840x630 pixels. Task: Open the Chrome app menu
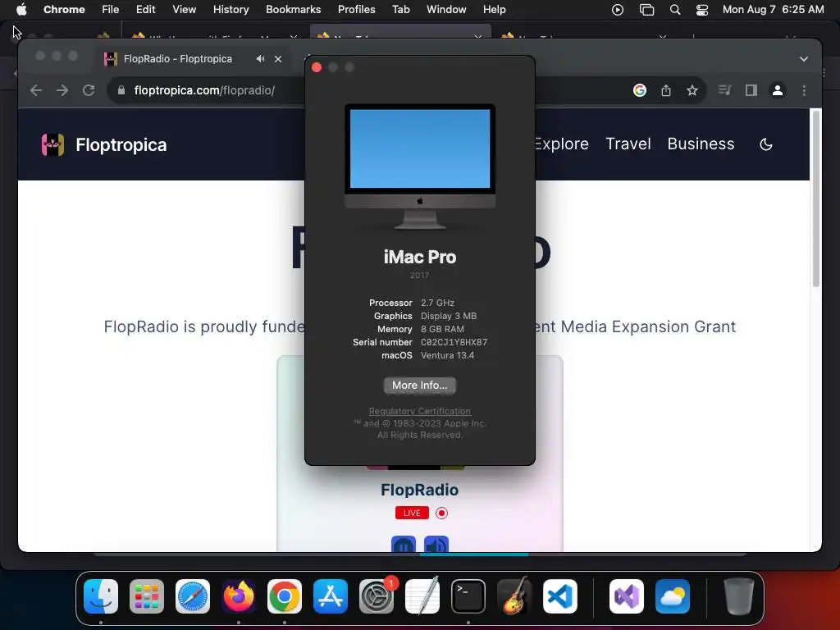(x=64, y=9)
